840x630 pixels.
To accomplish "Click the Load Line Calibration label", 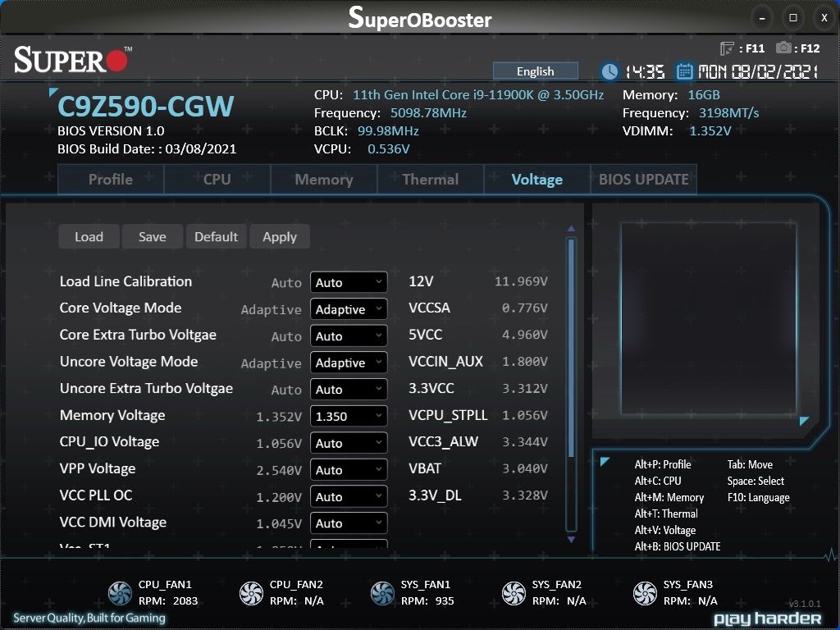I will click(x=126, y=282).
